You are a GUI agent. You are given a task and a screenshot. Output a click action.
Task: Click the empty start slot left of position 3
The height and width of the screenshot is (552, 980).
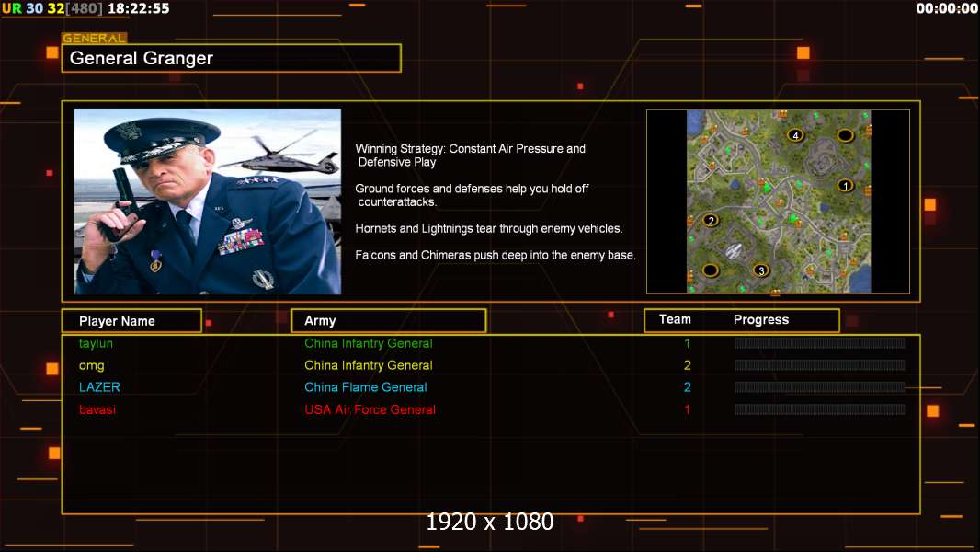[710, 270]
